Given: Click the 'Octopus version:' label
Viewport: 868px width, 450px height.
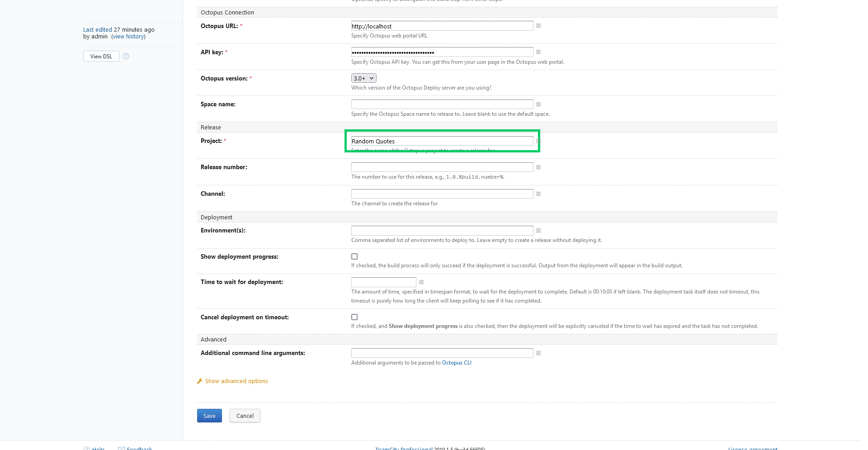Looking at the screenshot, I should coord(224,79).
